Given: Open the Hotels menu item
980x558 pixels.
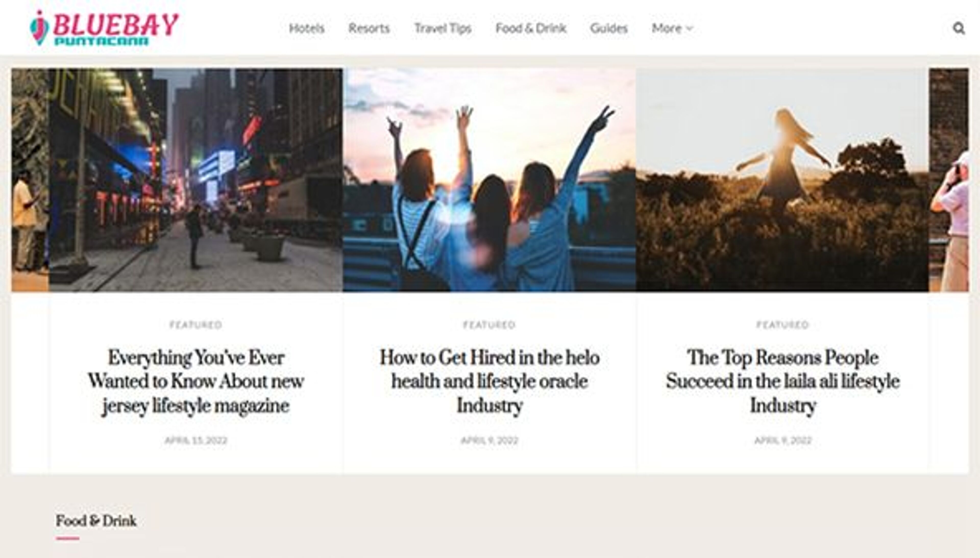Looking at the screenshot, I should [307, 28].
